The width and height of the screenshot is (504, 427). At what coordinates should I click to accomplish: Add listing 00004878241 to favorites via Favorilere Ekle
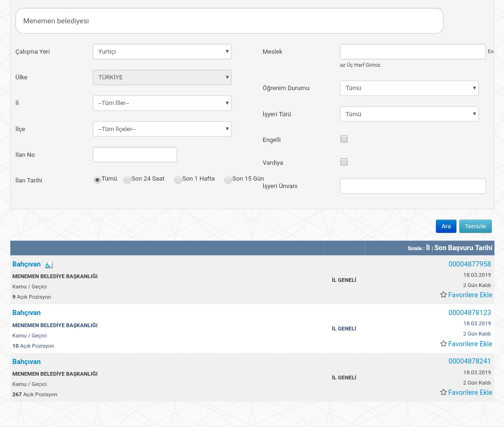click(x=470, y=392)
